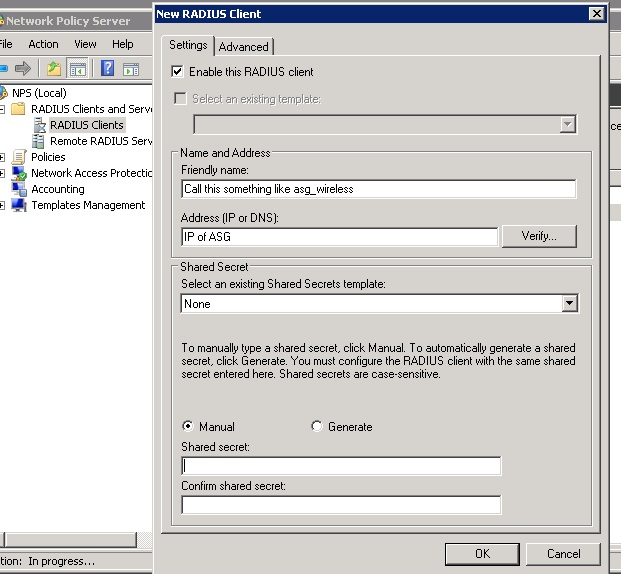Expand Templates Management node
621x574 pixels.
click(2, 205)
